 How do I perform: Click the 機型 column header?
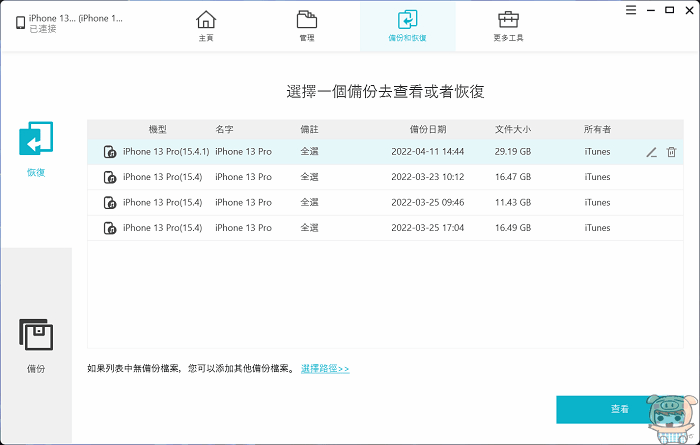pos(157,130)
